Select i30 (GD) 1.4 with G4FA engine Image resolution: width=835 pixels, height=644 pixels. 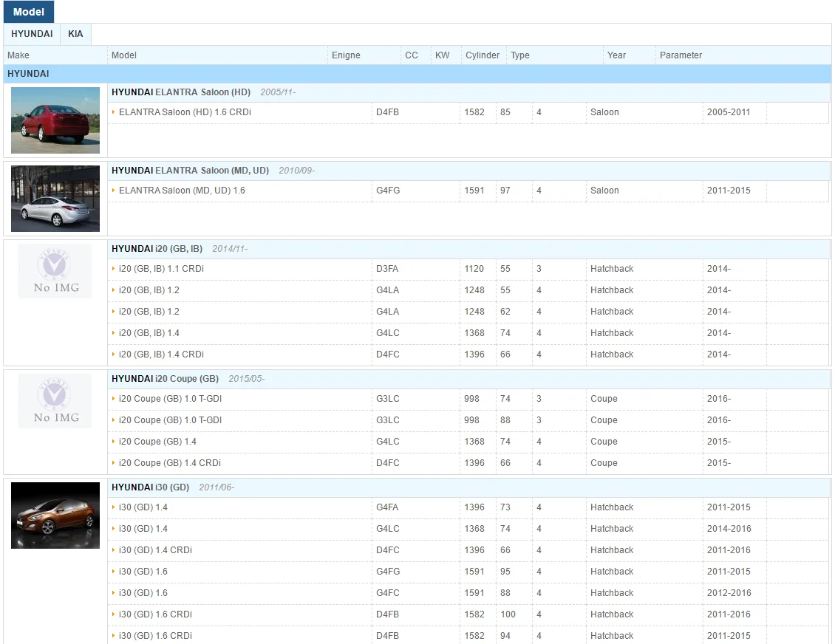point(143,507)
